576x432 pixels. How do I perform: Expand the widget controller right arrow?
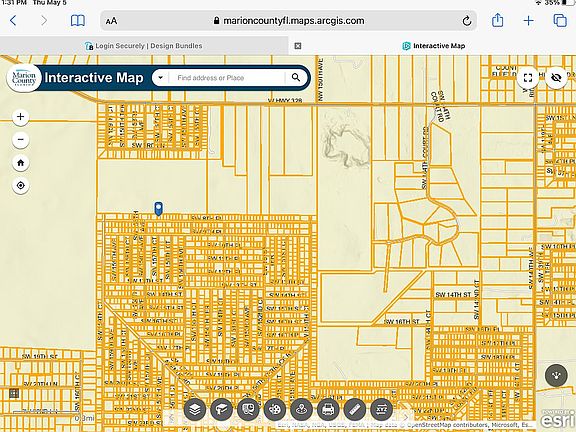(x=405, y=417)
